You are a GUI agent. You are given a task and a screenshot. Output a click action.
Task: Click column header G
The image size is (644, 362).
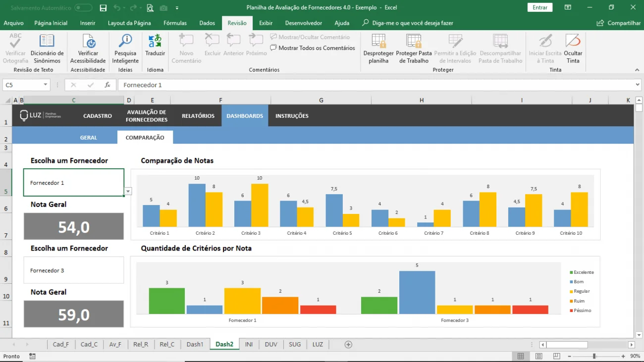tap(321, 100)
